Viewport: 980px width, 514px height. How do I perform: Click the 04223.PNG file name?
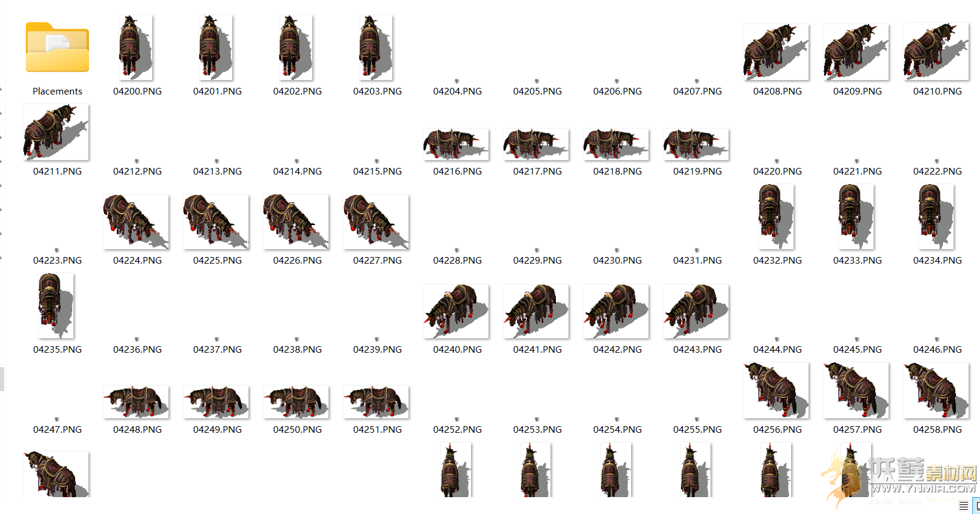click(57, 261)
